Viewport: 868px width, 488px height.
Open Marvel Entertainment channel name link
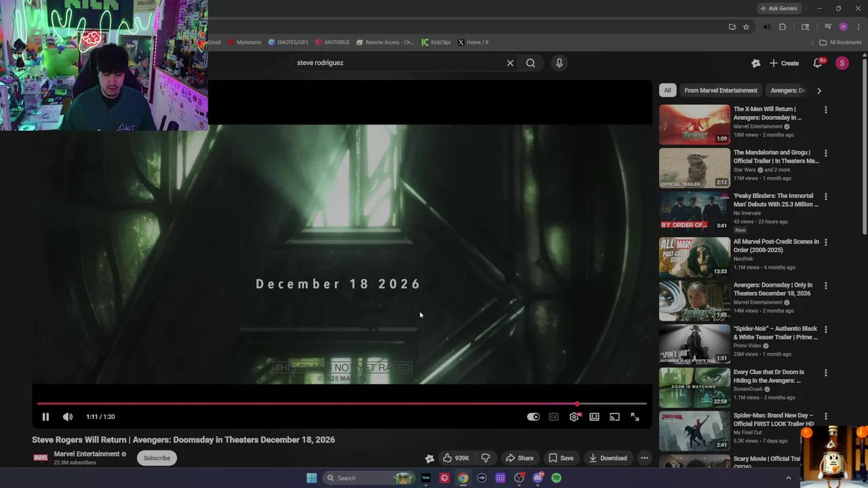click(x=87, y=454)
